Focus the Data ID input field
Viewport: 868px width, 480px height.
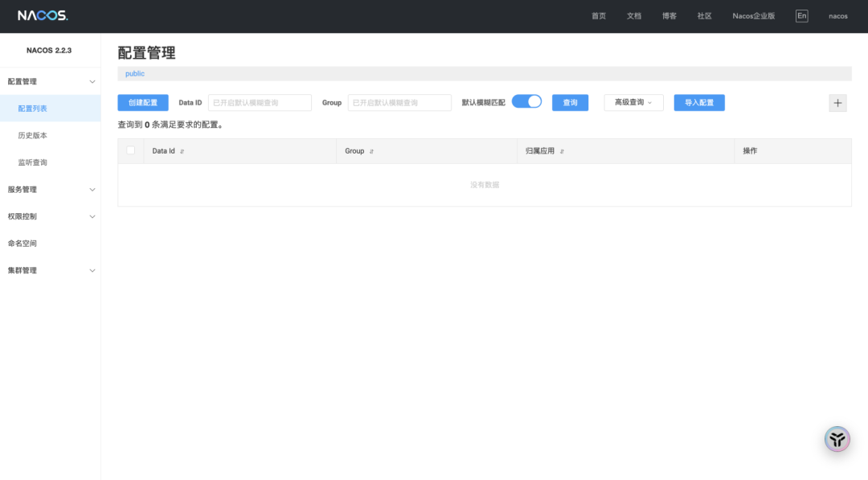pos(260,102)
